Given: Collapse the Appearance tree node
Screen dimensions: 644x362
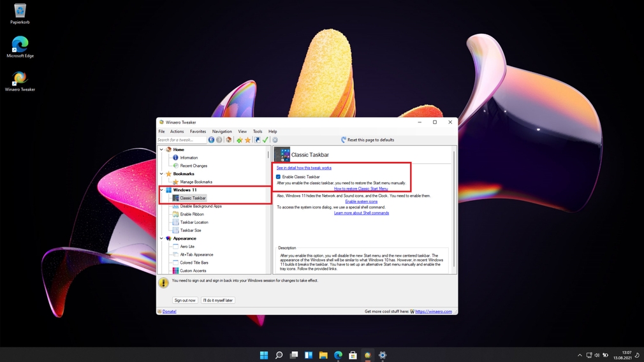Looking at the screenshot, I should point(161,238).
